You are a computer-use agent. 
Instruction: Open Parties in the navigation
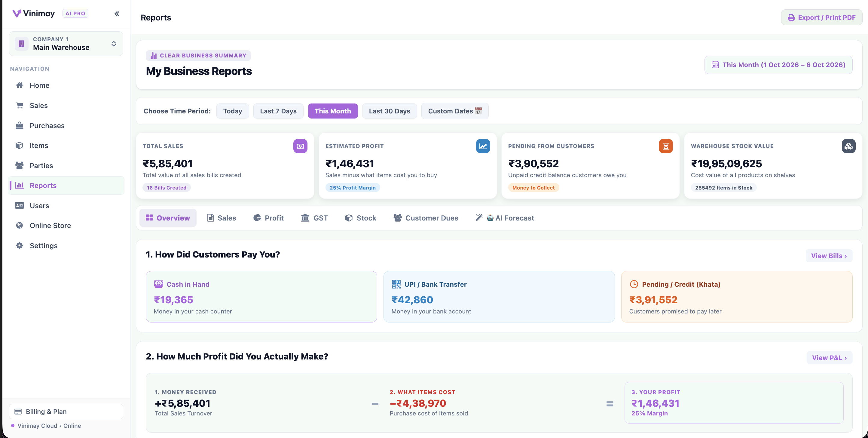click(x=66, y=165)
